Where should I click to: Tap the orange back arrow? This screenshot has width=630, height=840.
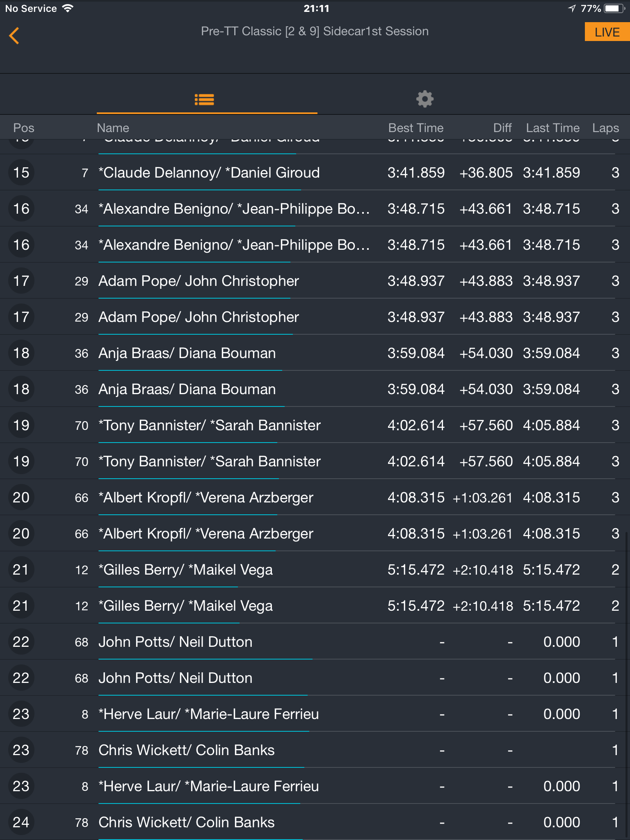tap(14, 36)
